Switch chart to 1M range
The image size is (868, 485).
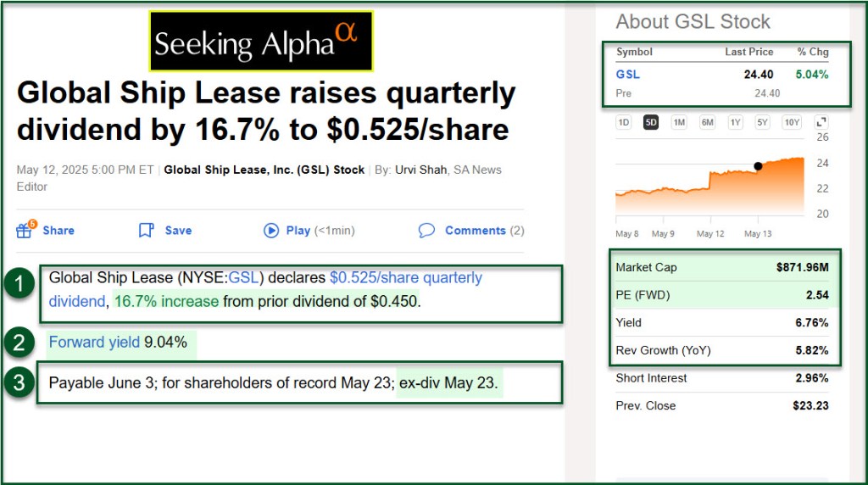679,122
